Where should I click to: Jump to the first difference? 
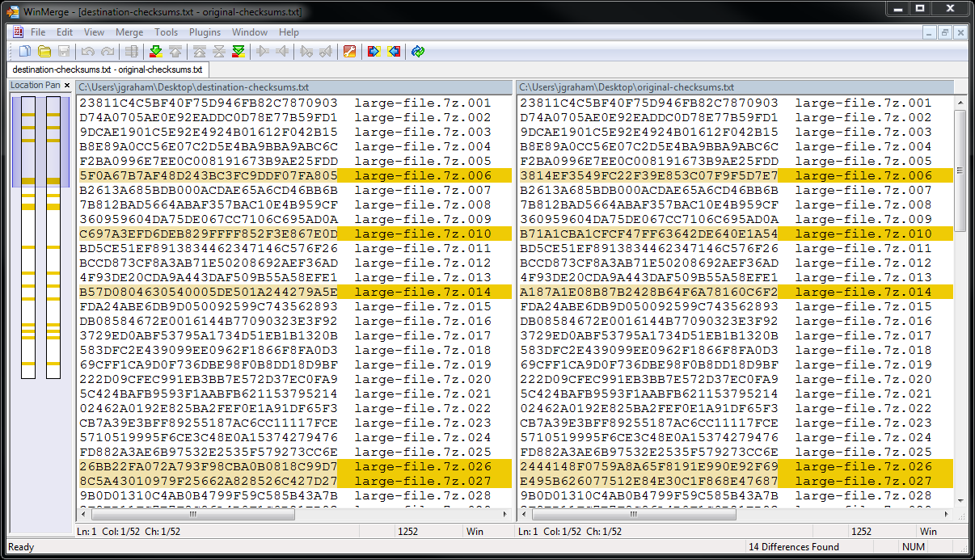pyautogui.click(x=200, y=52)
